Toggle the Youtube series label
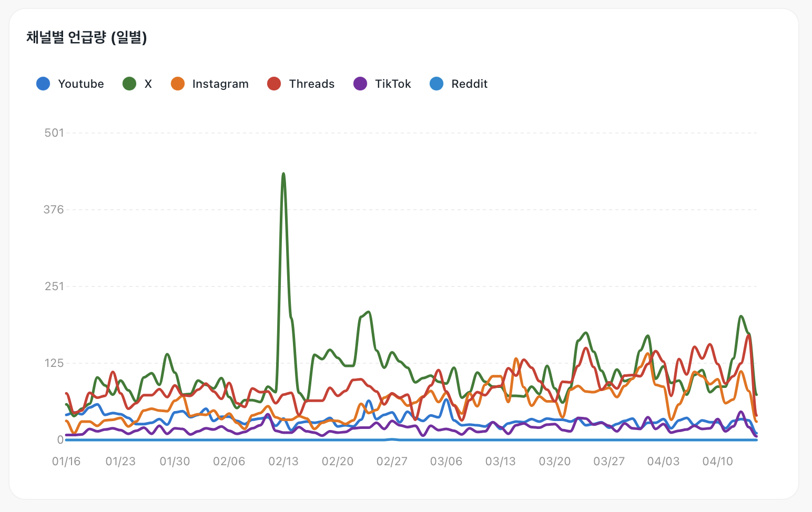The width and height of the screenshot is (812, 512). tap(81, 84)
